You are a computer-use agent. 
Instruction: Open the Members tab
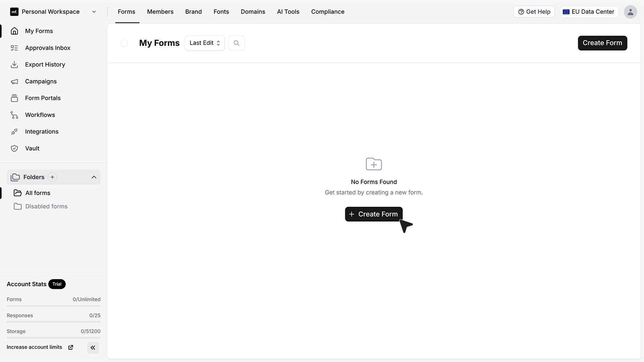[x=160, y=12]
